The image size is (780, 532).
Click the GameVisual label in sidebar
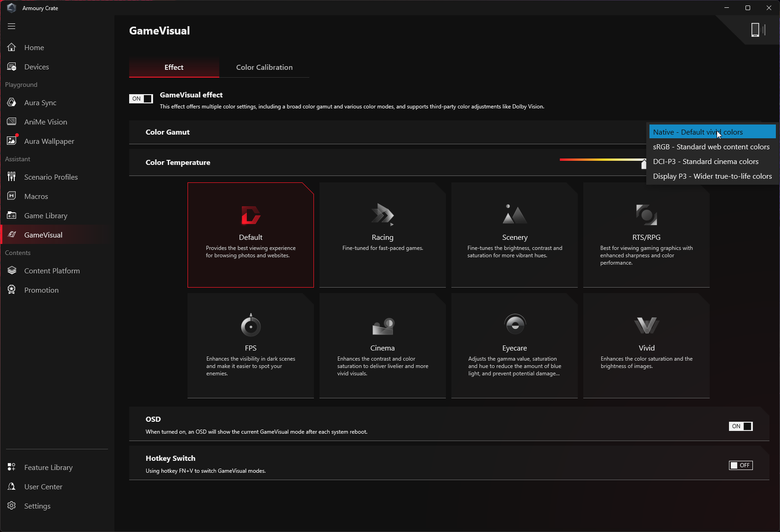click(x=43, y=235)
